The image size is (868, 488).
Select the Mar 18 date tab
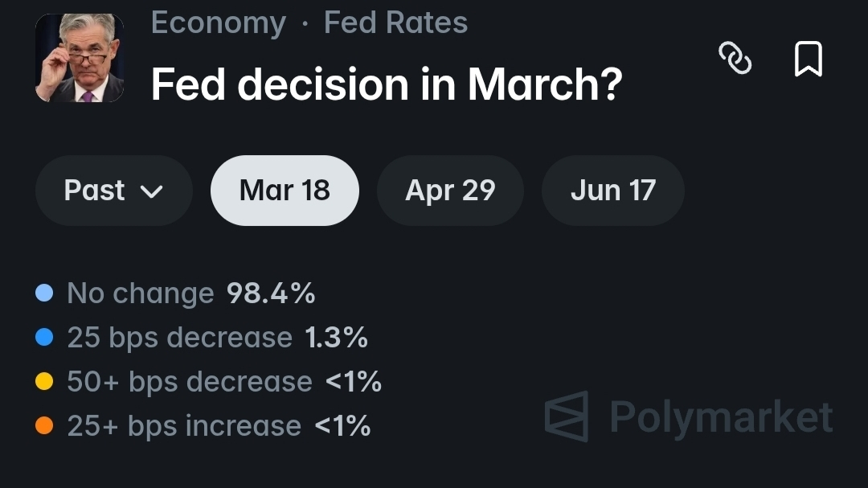tap(285, 191)
